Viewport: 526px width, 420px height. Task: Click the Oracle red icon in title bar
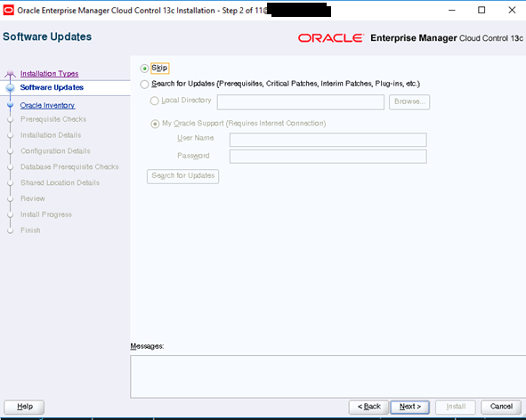pyautogui.click(x=8, y=11)
